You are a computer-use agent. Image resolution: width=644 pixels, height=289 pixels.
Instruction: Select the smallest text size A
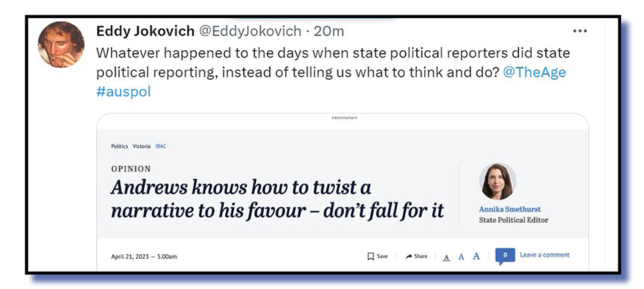pos(446,257)
